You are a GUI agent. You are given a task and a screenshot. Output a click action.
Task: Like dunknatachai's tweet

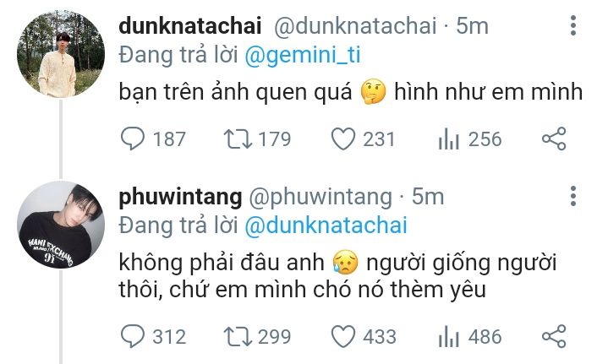(x=342, y=139)
